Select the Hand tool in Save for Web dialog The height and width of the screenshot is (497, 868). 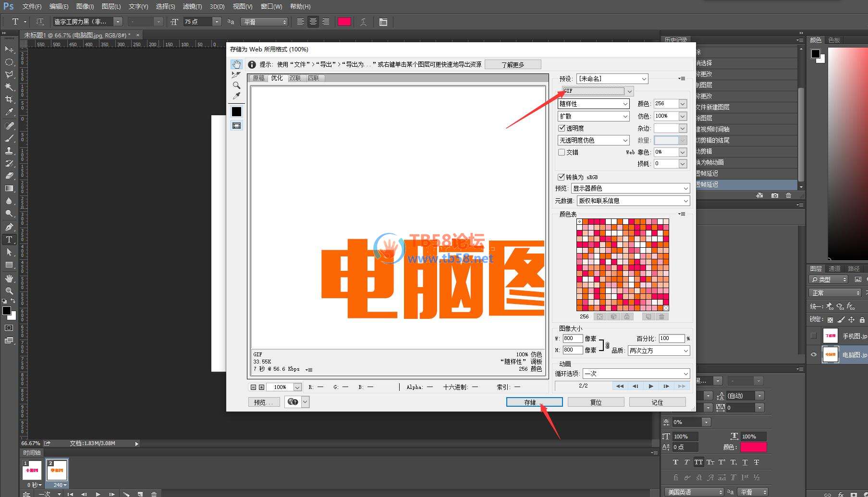tap(236, 64)
